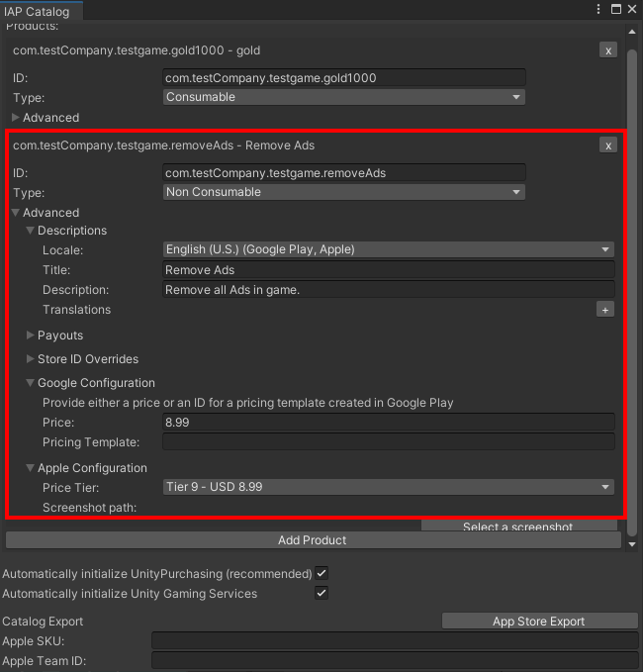This screenshot has width=643, height=672.
Task: Click the 'Translations' label
Action: 77,310
